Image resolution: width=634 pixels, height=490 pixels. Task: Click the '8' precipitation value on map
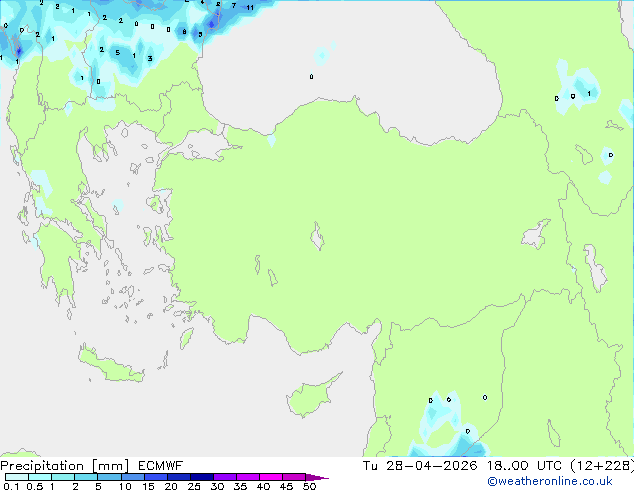[184, 32]
